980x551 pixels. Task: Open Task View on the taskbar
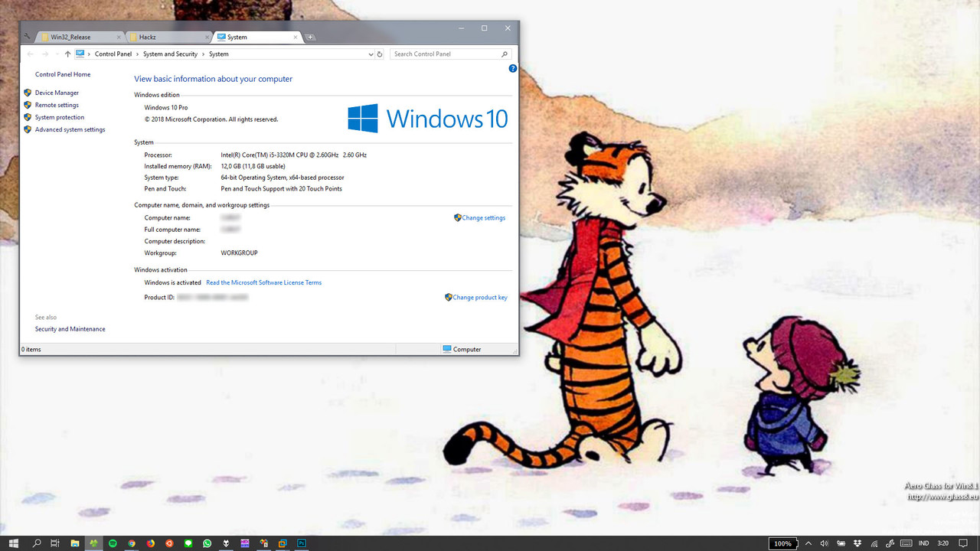55,543
